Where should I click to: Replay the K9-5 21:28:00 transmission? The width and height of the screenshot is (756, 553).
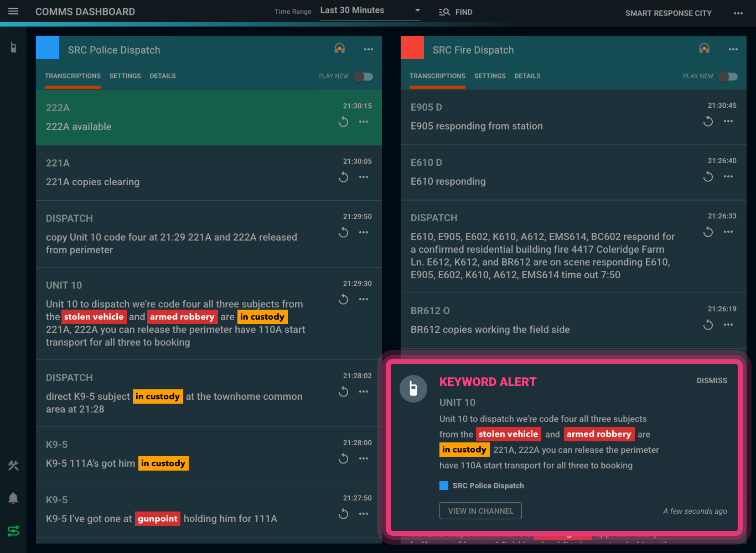[x=344, y=458]
